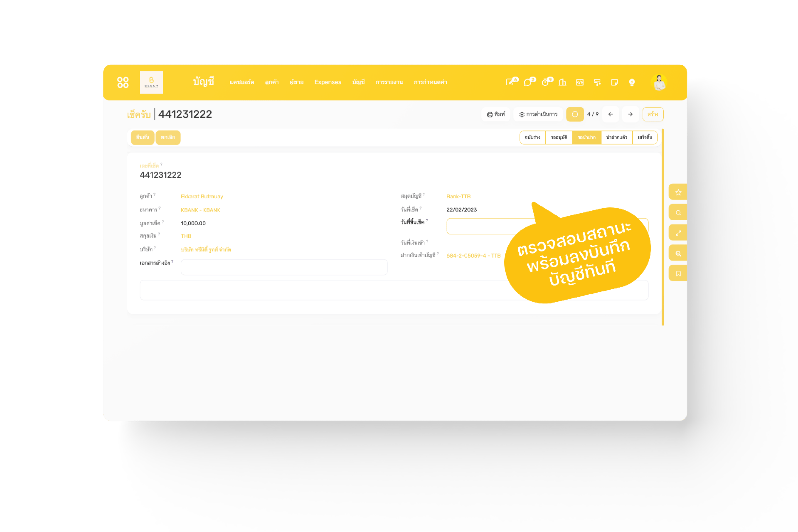Click the เอกสารอ้างอิง reference input field

[284, 267]
